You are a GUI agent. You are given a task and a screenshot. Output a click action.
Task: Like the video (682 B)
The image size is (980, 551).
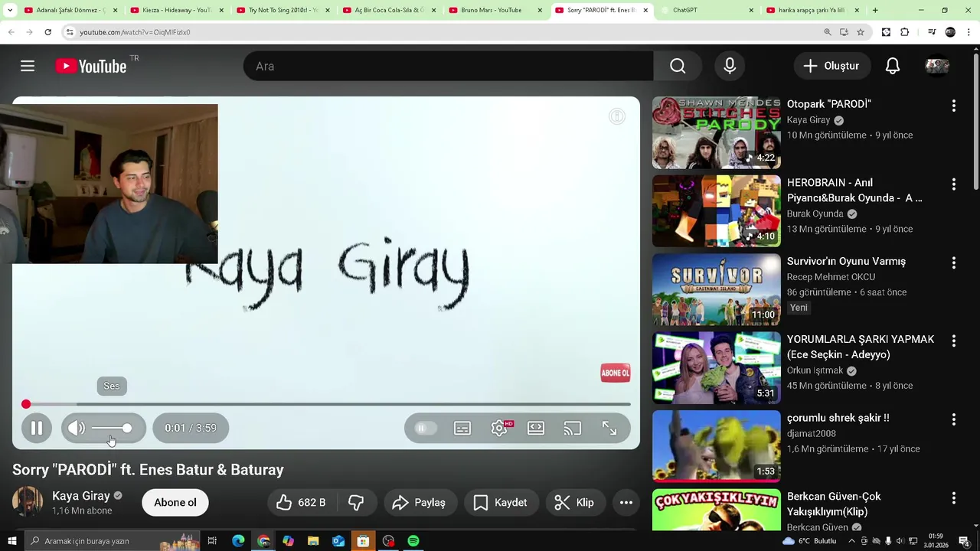(301, 502)
